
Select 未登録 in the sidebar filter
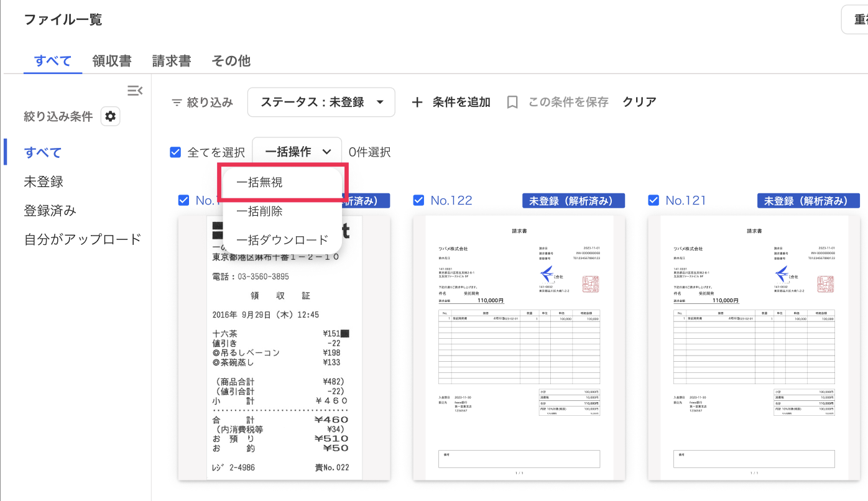click(x=44, y=182)
